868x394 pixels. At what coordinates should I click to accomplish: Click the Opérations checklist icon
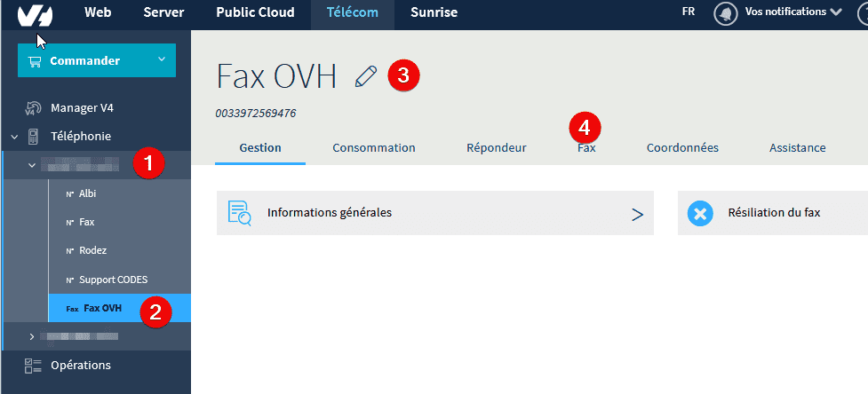click(x=33, y=366)
